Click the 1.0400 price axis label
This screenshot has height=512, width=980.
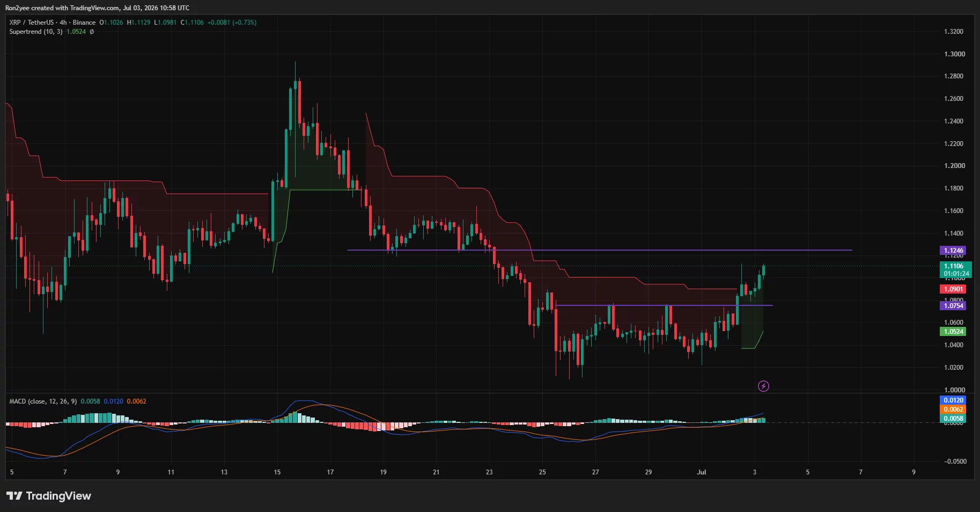(x=953, y=345)
